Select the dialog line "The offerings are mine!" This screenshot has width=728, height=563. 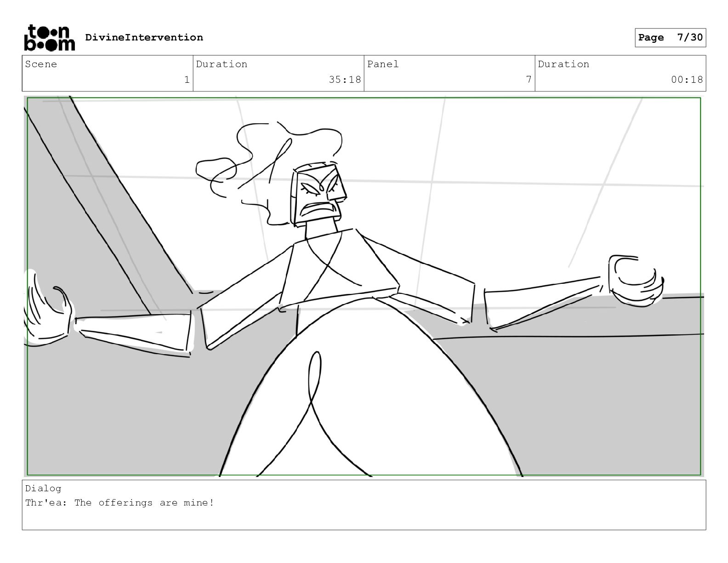pos(144,503)
